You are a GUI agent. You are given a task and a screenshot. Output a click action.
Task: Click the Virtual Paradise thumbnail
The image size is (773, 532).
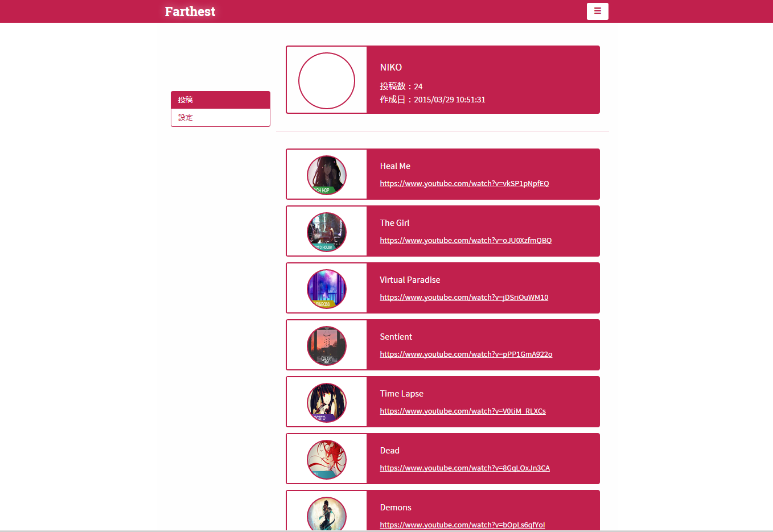click(327, 289)
